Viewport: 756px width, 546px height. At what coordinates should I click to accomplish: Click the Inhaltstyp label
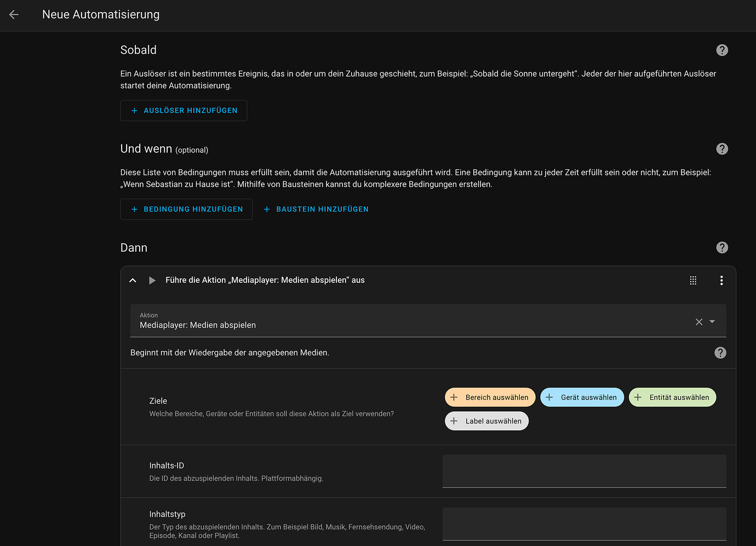coord(167,514)
